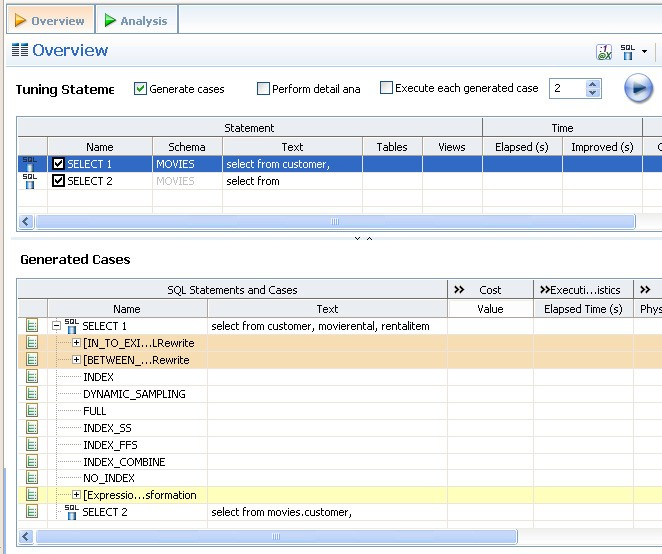Screen dimensions: 662x554
Task: Click the Excel export icon in Overview header
Action: (x=604, y=52)
